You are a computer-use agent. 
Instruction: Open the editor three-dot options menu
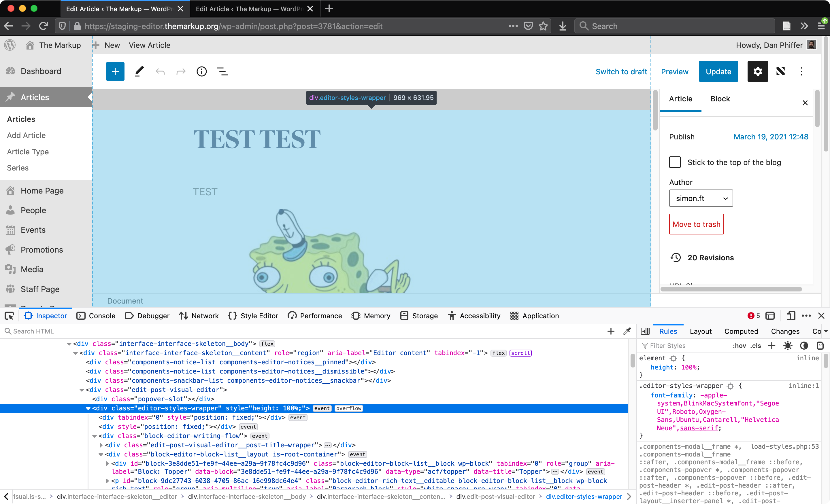click(x=801, y=71)
